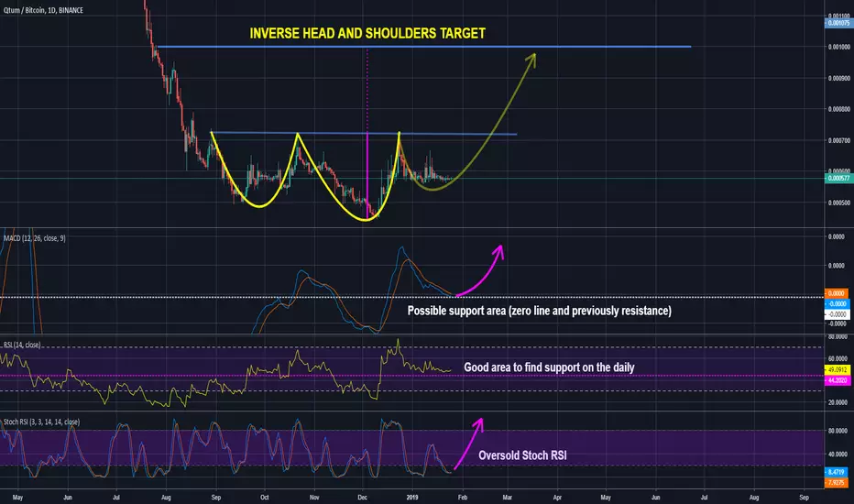This screenshot has height=504, width=854.
Task: Click the Possible support area text annotation
Action: pos(539,311)
